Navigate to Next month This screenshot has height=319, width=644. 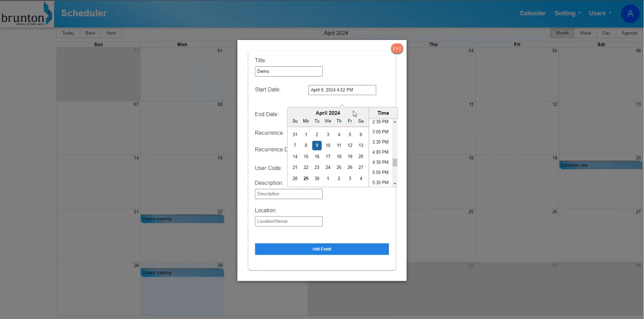(x=111, y=33)
